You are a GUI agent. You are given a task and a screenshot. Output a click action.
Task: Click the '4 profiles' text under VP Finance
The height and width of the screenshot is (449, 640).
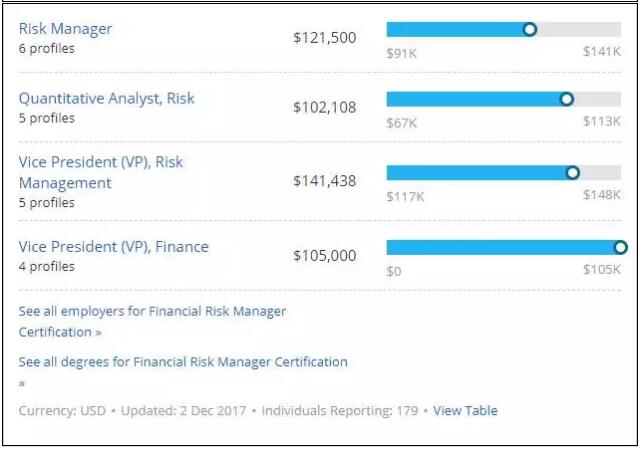click(x=46, y=267)
